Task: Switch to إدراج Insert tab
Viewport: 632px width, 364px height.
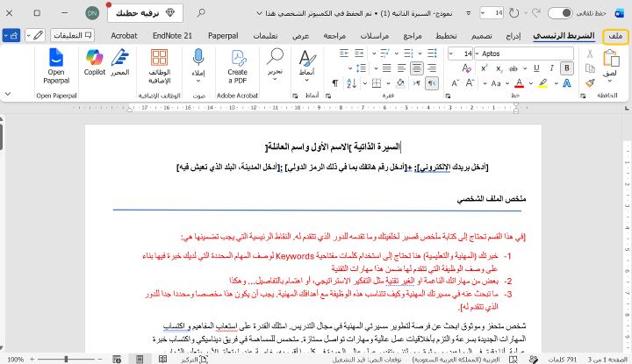Action: pyautogui.click(x=513, y=36)
